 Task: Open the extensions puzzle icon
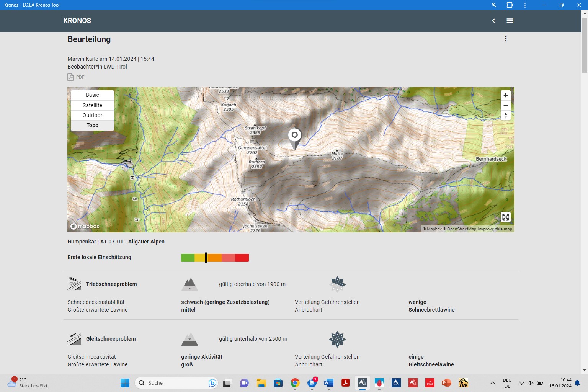tap(510, 5)
